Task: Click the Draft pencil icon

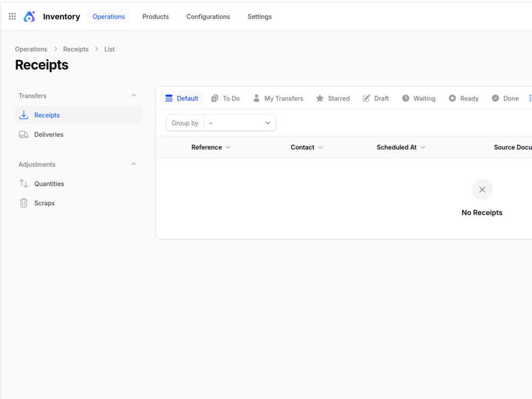Action: [366, 98]
